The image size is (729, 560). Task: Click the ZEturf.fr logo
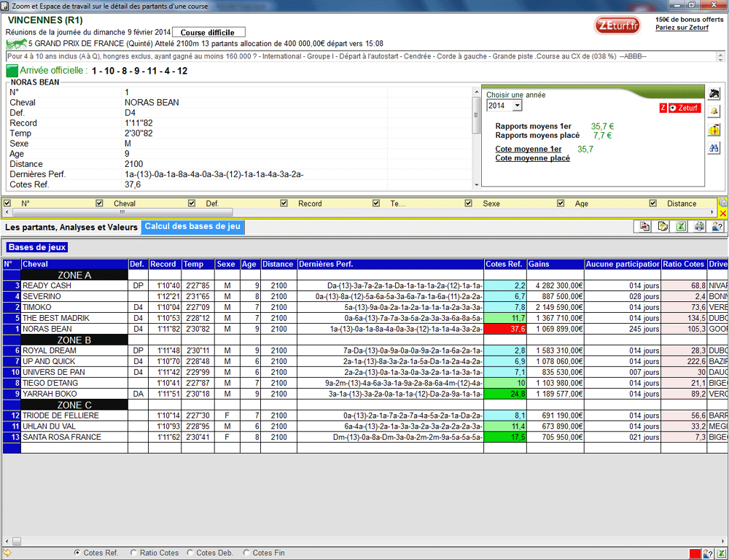pyautogui.click(x=617, y=26)
